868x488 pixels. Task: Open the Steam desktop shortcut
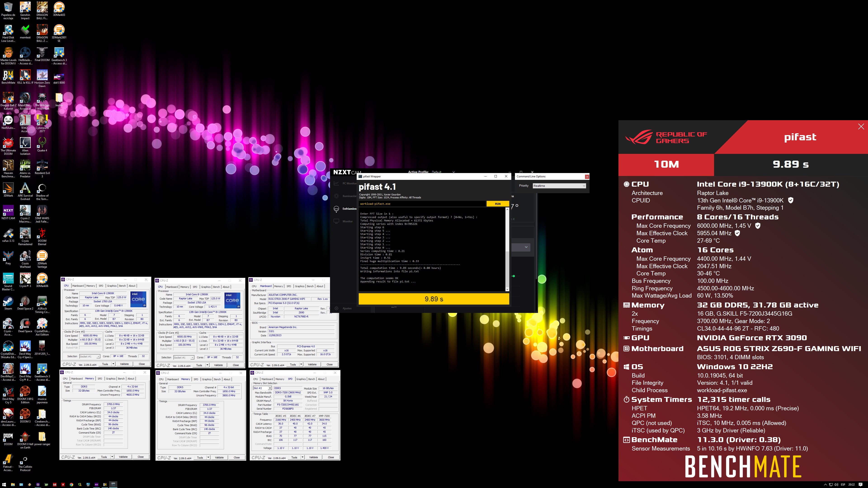8,303
